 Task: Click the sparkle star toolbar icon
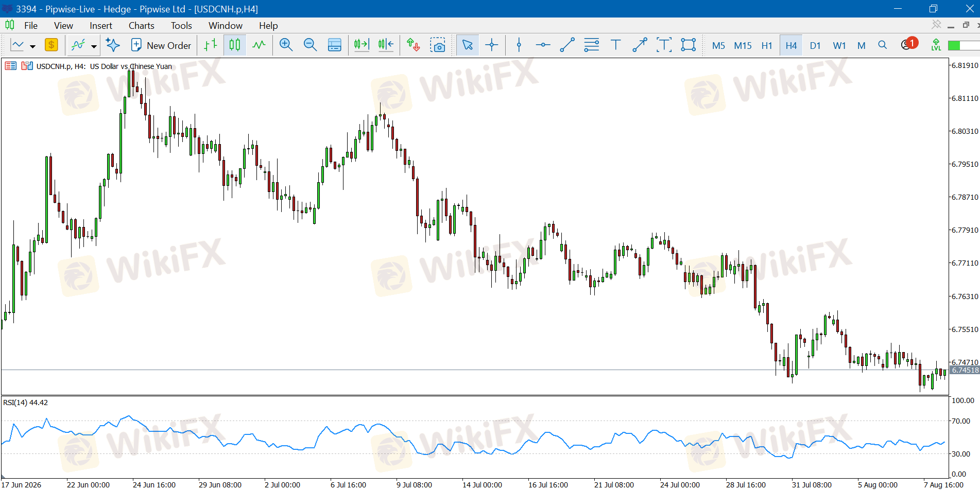(x=113, y=45)
